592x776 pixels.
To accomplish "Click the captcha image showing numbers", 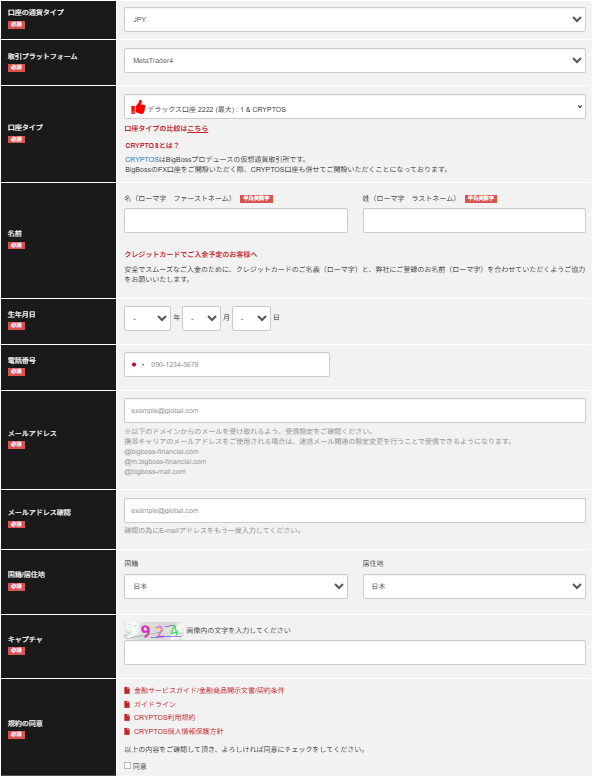I will click(153, 631).
